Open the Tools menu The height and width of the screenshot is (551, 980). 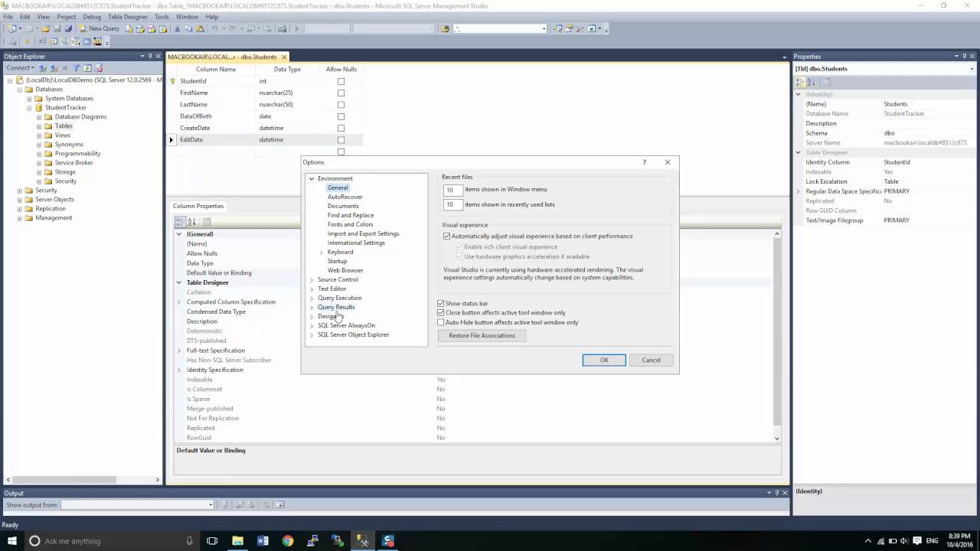pyautogui.click(x=162, y=16)
